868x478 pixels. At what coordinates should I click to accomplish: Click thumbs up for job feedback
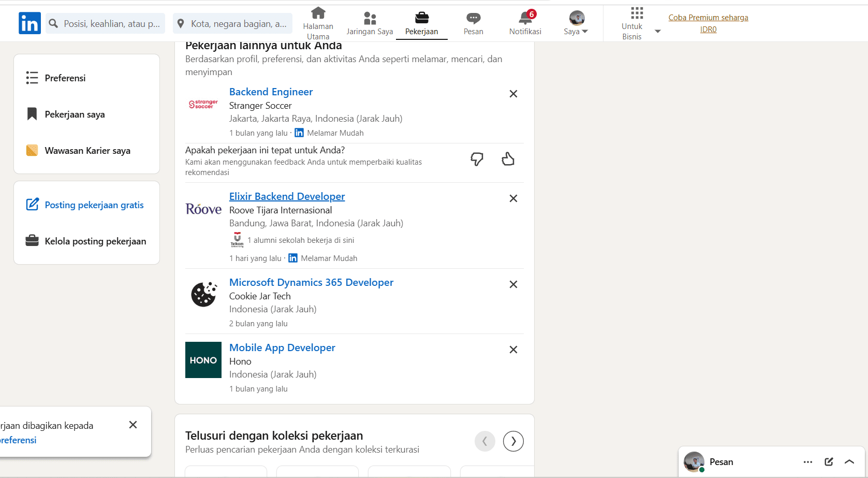(508, 159)
